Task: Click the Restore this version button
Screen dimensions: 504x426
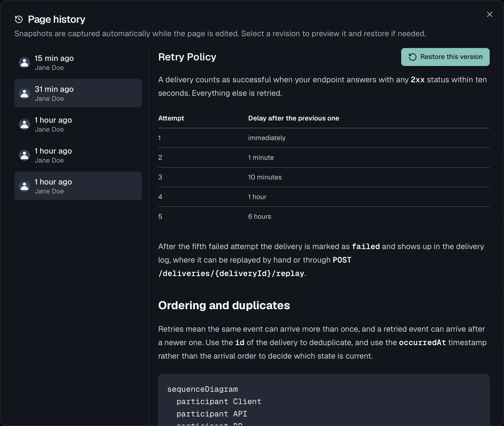Action: (445, 57)
